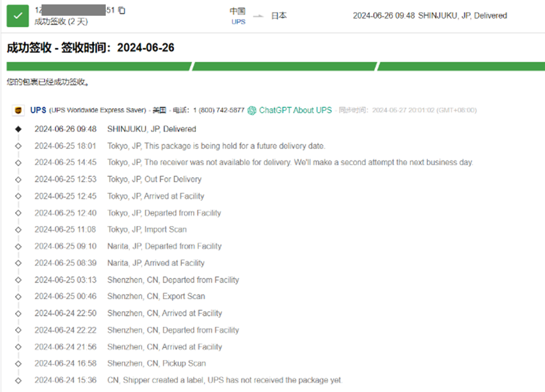
Task: Click 'Shenzhen, CN, Export Scan' text
Action: (156, 296)
